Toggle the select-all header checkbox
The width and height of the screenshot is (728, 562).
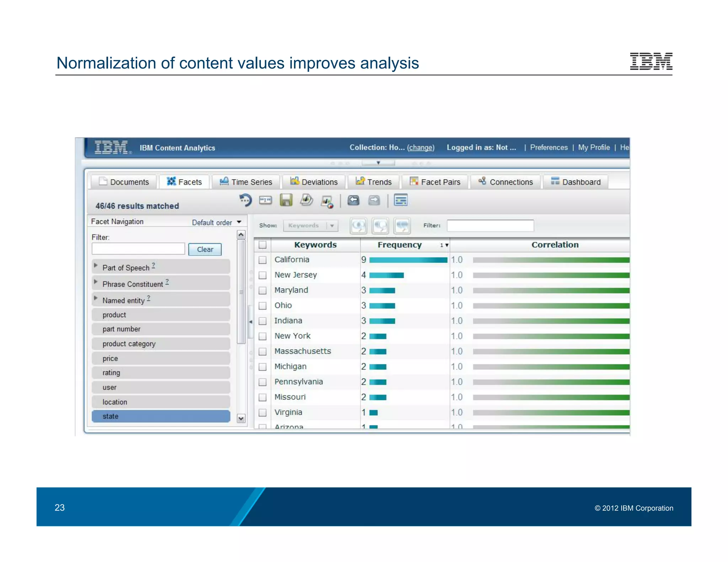263,245
